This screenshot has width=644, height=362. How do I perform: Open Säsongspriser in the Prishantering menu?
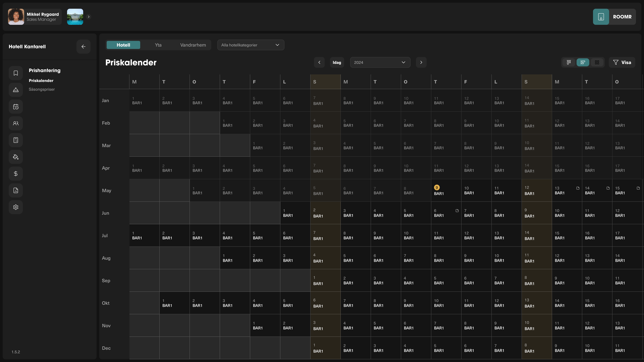(x=42, y=89)
